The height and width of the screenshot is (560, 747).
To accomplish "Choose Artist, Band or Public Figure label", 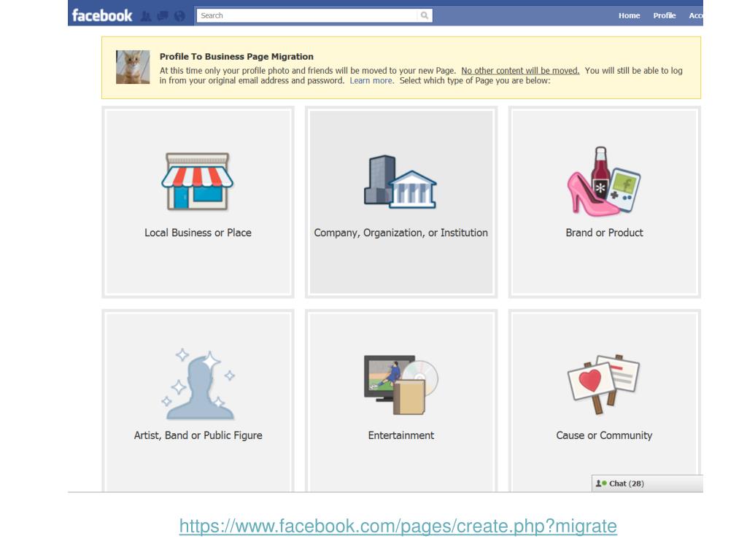I will point(198,435).
